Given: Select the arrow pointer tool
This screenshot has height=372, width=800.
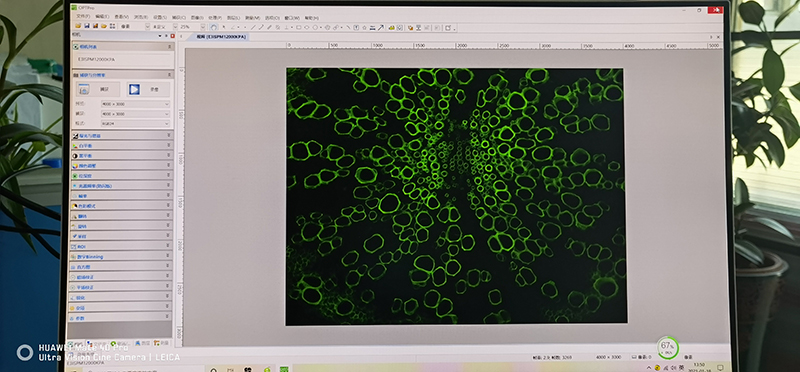Looking at the screenshot, I should (x=223, y=27).
